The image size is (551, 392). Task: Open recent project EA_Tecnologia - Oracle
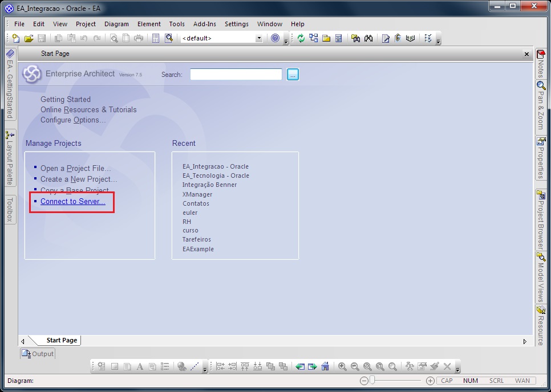(216, 175)
